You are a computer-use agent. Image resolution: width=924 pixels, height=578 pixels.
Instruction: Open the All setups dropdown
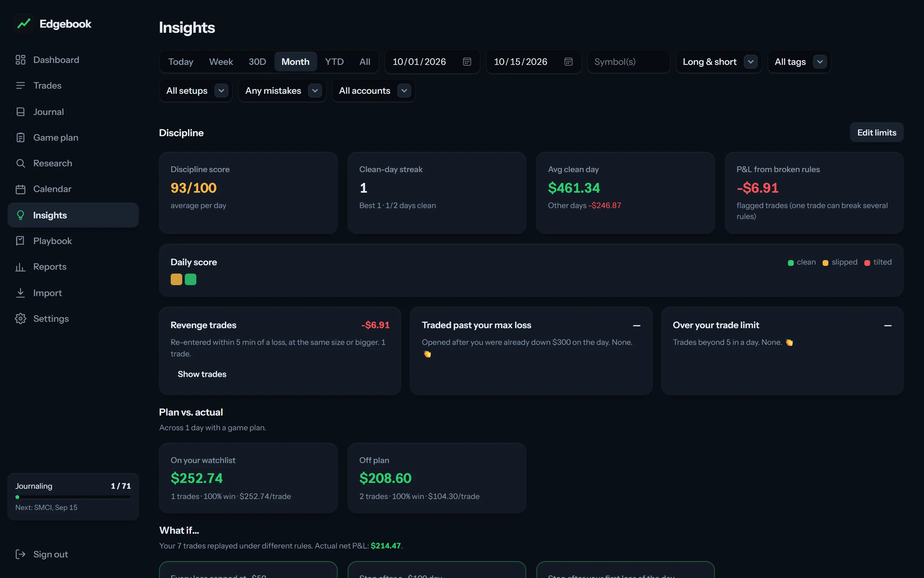[x=221, y=91]
